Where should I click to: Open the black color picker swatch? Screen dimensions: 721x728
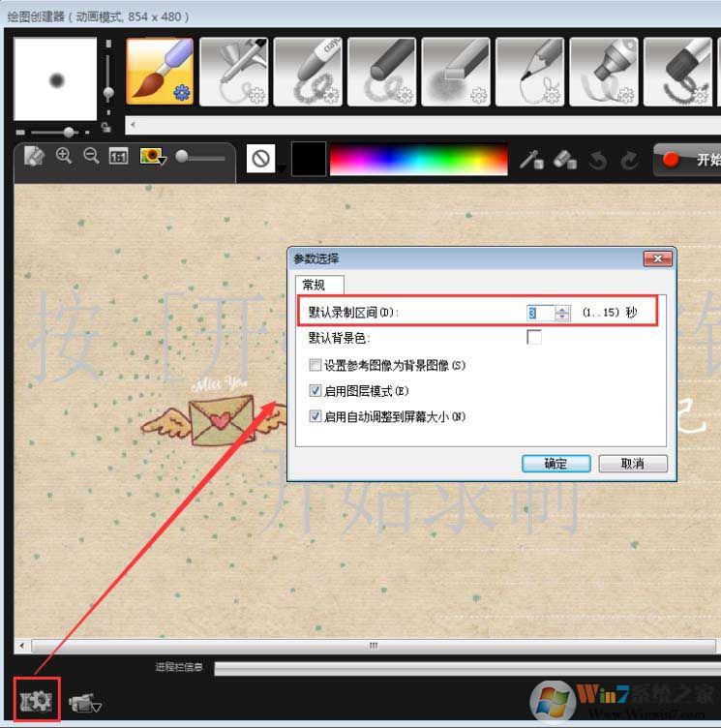(x=309, y=159)
